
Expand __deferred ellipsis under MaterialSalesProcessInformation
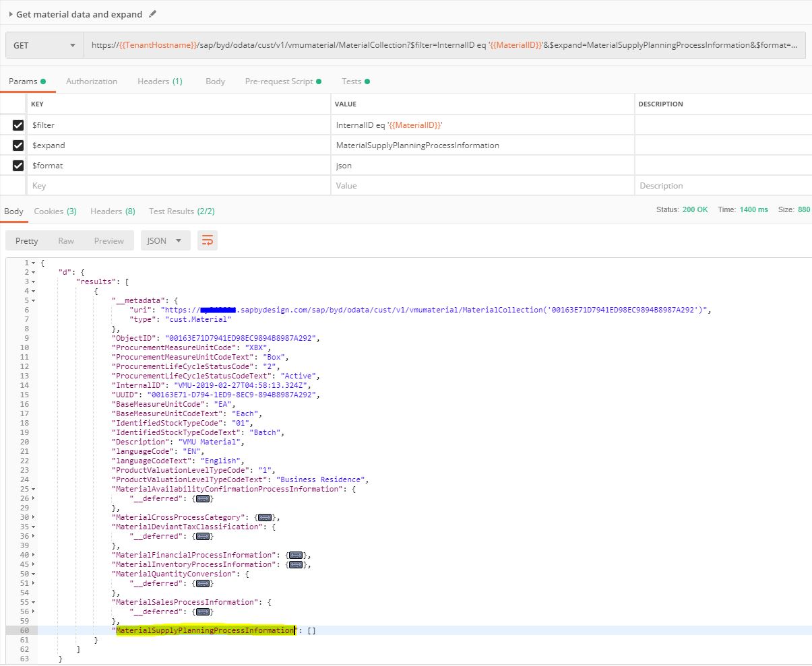[203, 611]
